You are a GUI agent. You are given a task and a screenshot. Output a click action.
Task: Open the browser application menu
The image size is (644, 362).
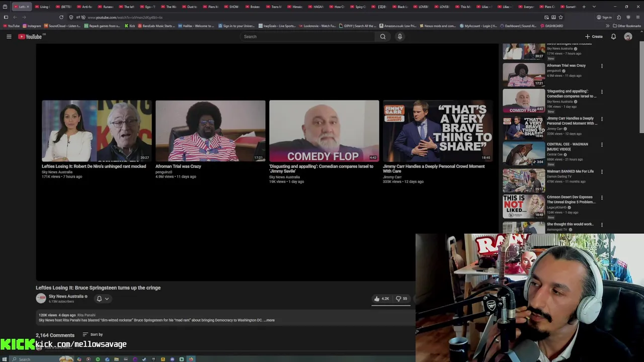[637, 17]
